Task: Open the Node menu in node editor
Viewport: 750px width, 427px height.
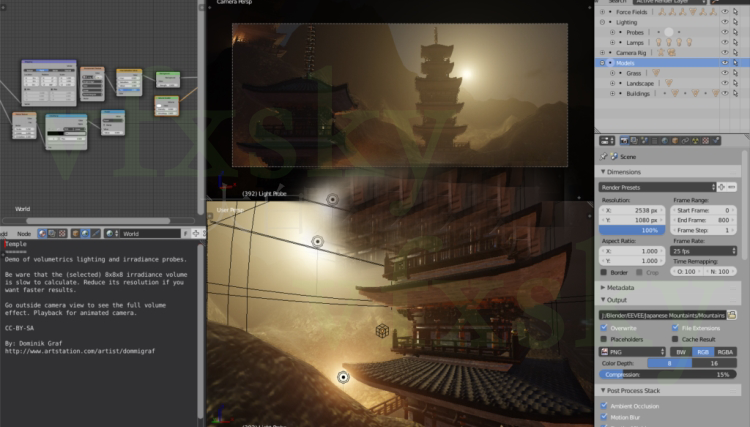Action: (x=23, y=234)
